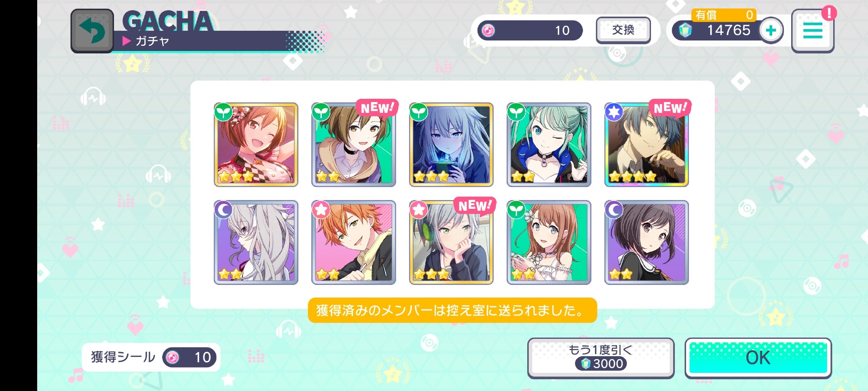The width and height of the screenshot is (868, 391).
Task: Open the red-haired three-star girl card
Action: click(256, 144)
